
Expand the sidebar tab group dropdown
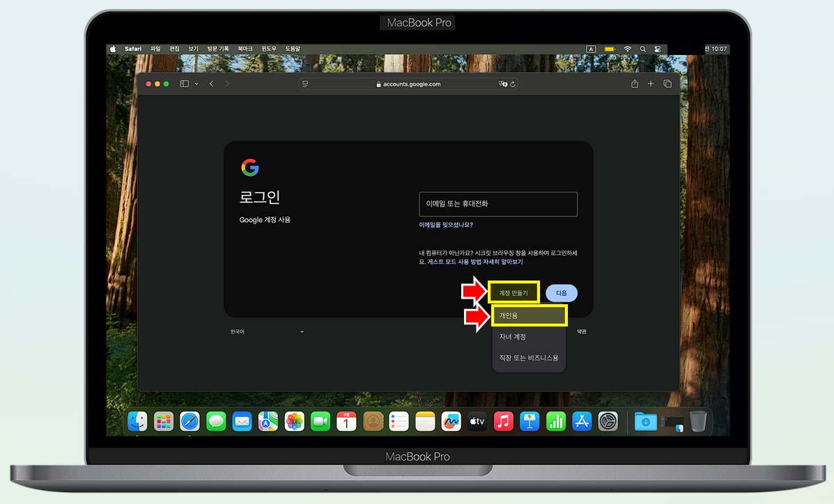(196, 84)
